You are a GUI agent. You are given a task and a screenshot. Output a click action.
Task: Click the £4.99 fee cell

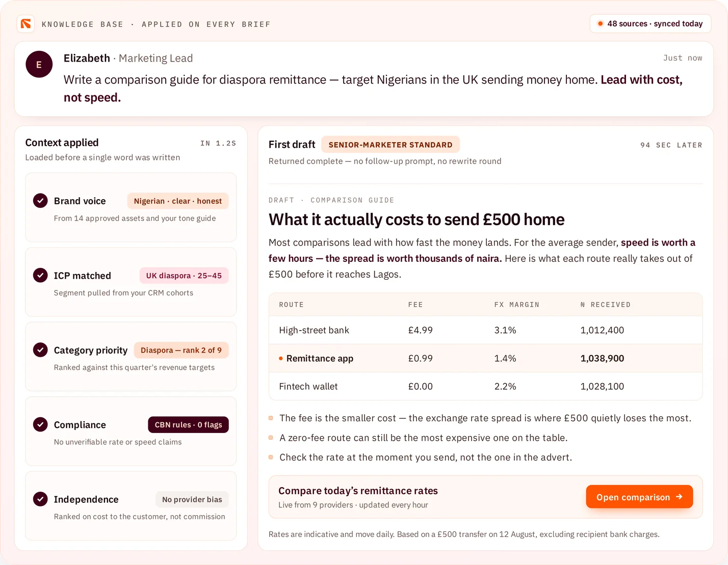420,330
